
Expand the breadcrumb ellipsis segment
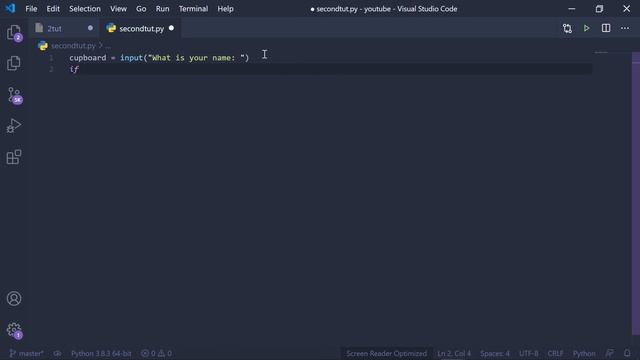pos(108,46)
